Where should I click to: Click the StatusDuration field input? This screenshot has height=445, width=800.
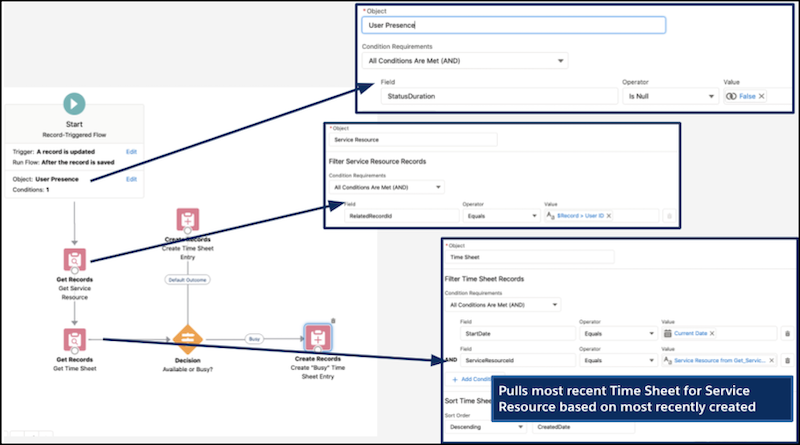click(499, 96)
